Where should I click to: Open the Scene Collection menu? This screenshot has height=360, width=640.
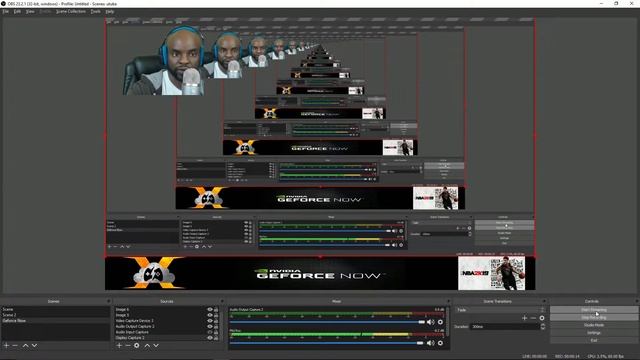[x=71, y=11]
